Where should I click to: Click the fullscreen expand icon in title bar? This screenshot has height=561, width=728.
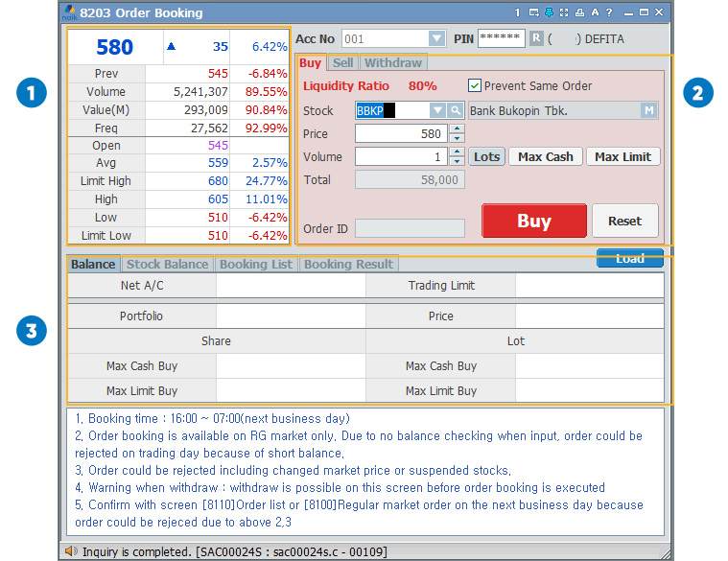(x=564, y=12)
